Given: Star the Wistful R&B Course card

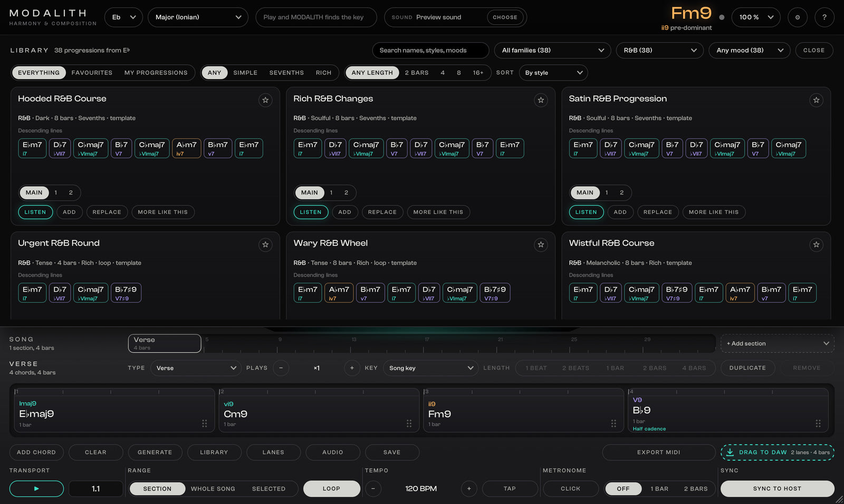Looking at the screenshot, I should coord(816,245).
